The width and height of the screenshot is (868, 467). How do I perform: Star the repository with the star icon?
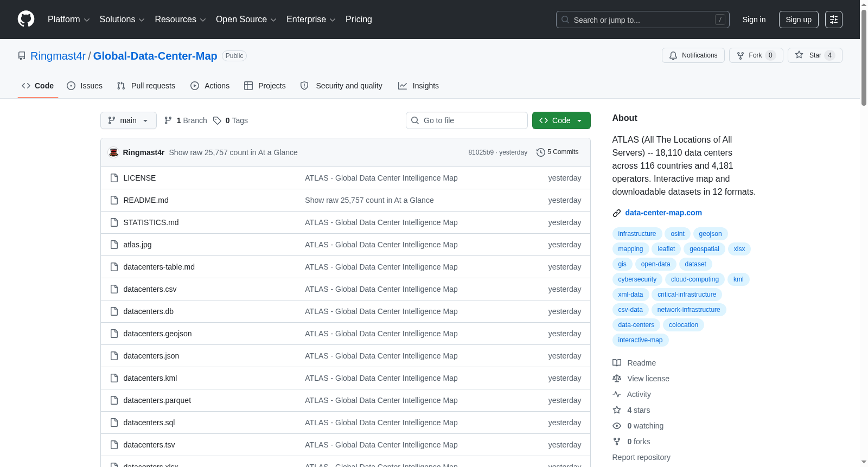799,55
